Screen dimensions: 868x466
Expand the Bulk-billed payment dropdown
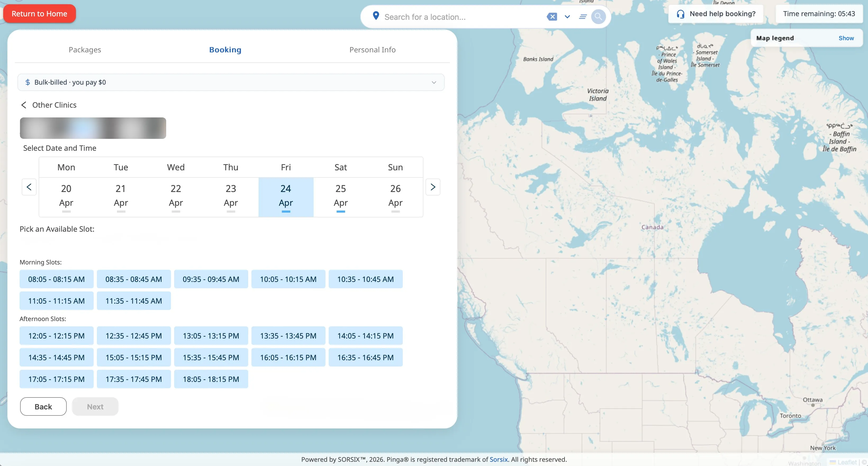coord(231,82)
